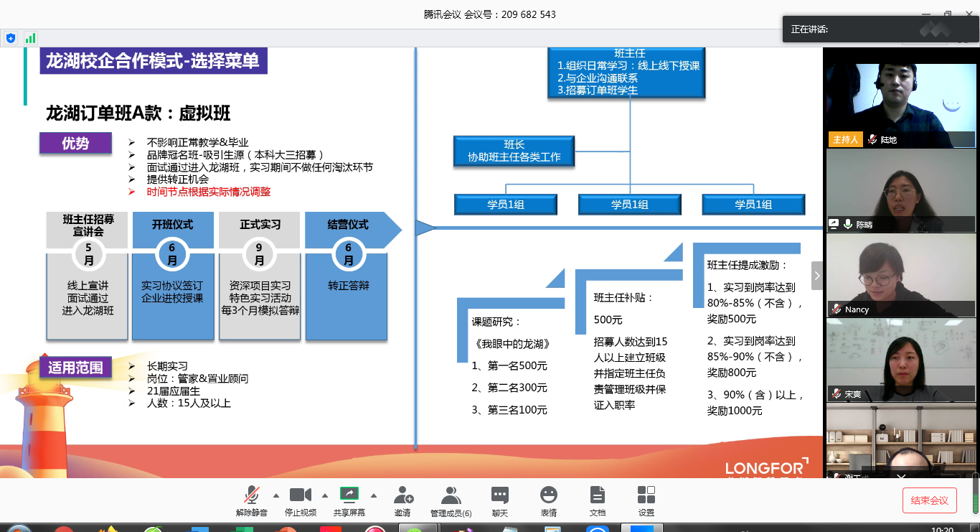Image resolution: width=980 pixels, height=532 pixels.
Task: Open the 邀请 invite icon
Action: click(x=402, y=495)
